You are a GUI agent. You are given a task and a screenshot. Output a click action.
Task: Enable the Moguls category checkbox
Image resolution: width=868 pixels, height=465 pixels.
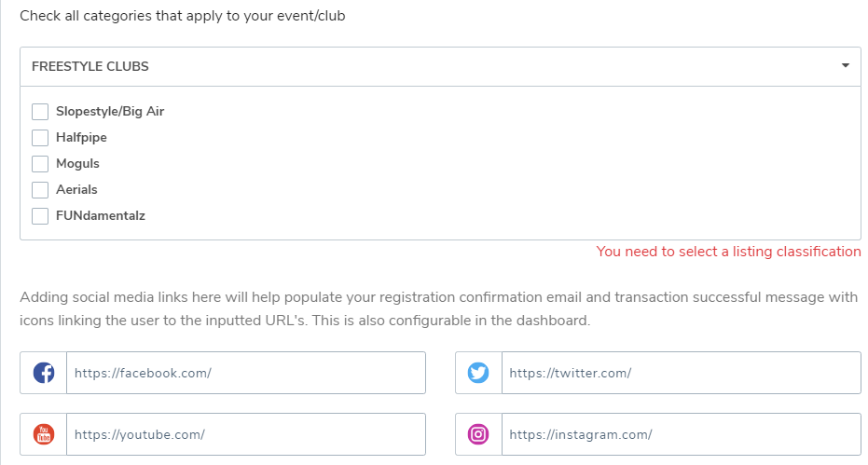(x=40, y=164)
